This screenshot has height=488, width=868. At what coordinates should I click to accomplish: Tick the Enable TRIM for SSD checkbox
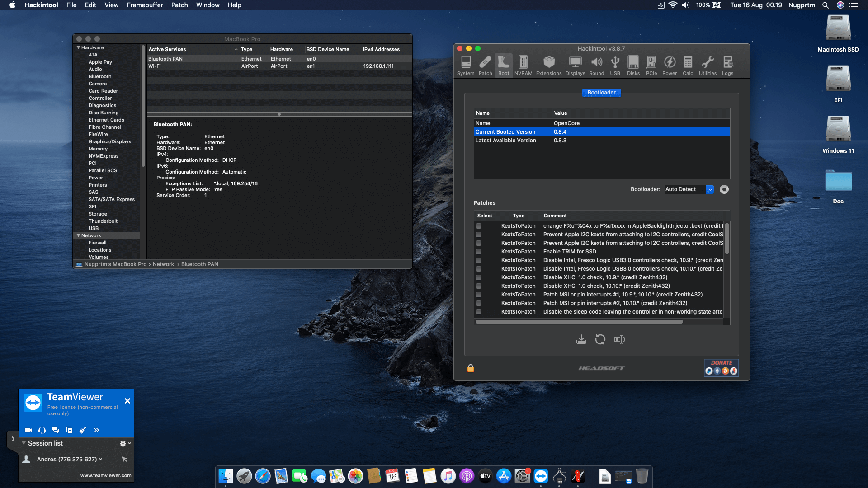(479, 252)
